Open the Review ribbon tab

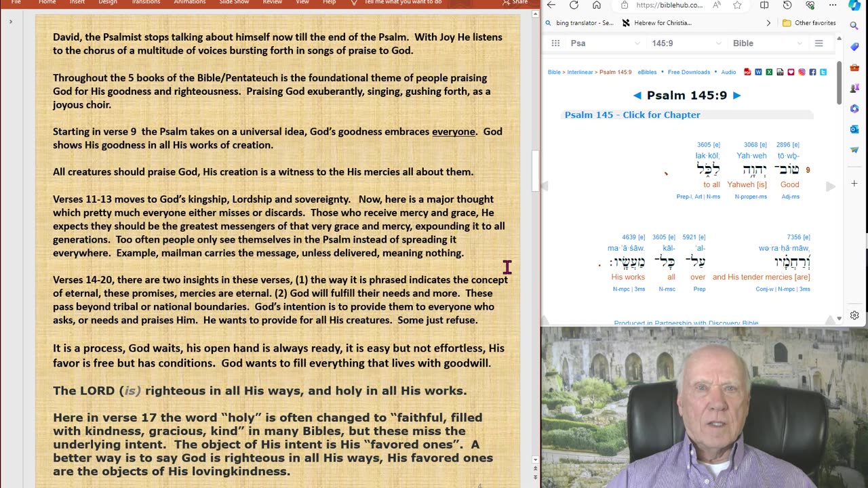coord(273,2)
